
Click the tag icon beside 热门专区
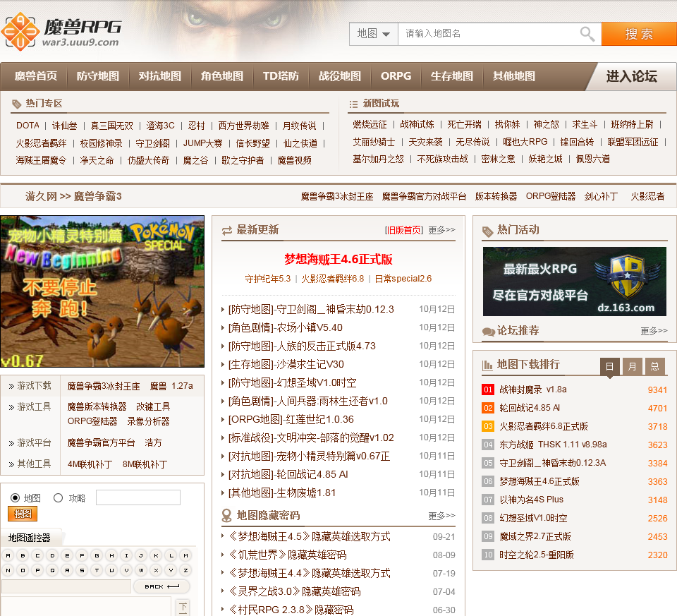point(17,104)
